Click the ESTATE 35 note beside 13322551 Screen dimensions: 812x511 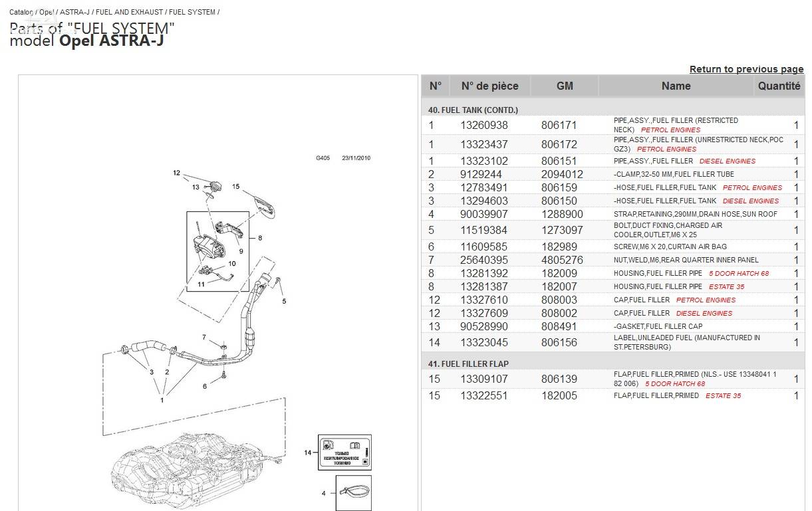click(x=724, y=395)
